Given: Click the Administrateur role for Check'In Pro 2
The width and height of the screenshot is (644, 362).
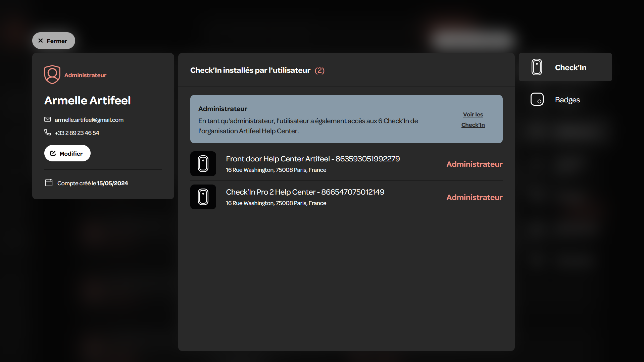Looking at the screenshot, I should pyautogui.click(x=474, y=197).
